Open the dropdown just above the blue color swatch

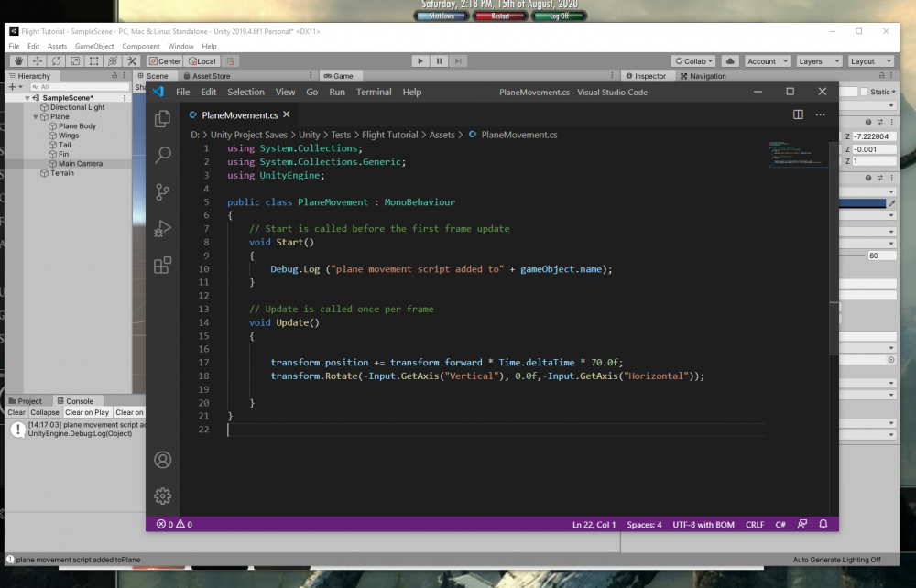[x=867, y=191]
